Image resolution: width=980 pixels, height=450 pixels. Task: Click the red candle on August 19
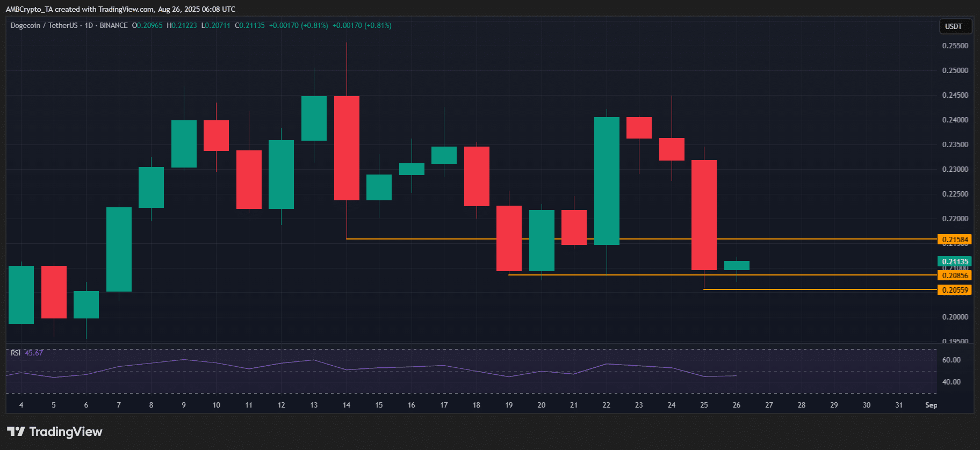click(509, 238)
